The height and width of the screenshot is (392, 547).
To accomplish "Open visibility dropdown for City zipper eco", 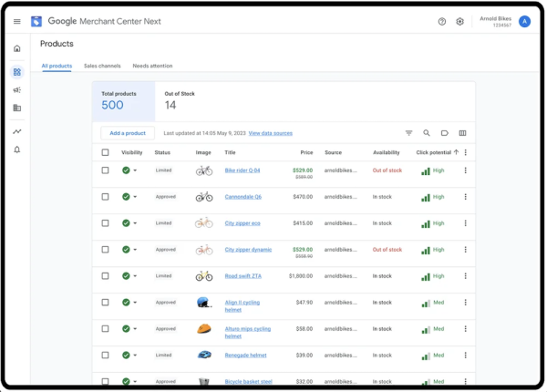I will point(135,223).
